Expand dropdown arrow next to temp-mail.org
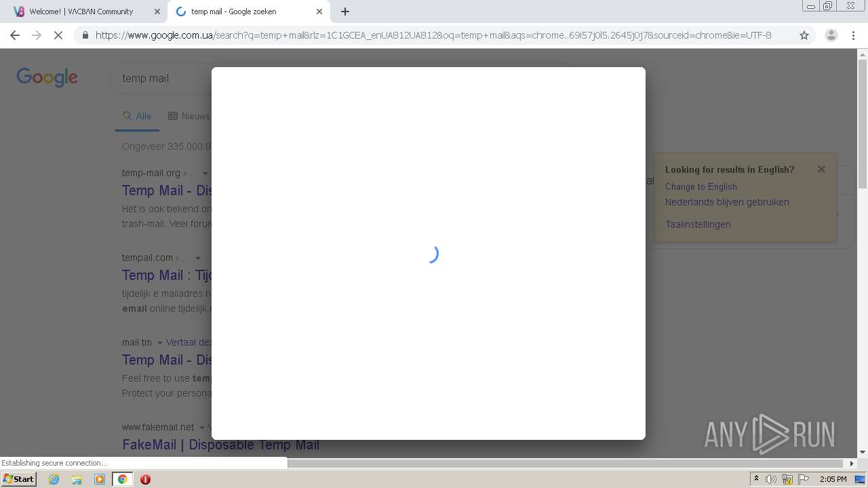Viewport: 868px width, 488px height. tap(205, 174)
